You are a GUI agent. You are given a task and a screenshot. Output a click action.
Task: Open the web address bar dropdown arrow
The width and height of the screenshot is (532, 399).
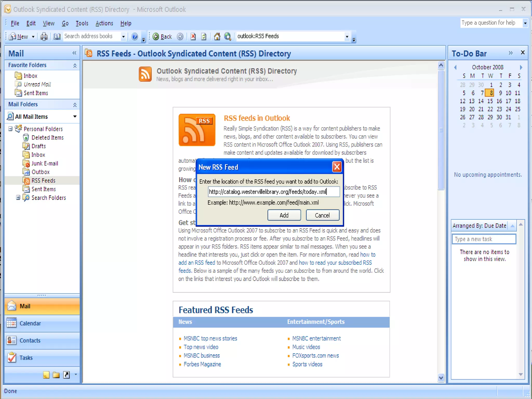tap(347, 37)
